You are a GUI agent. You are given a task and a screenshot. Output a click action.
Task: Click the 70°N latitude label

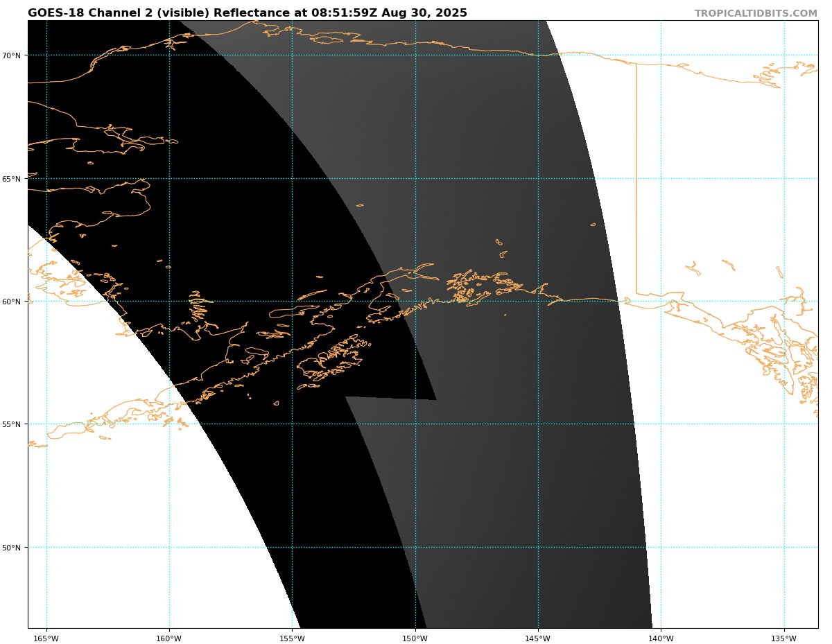(x=13, y=55)
